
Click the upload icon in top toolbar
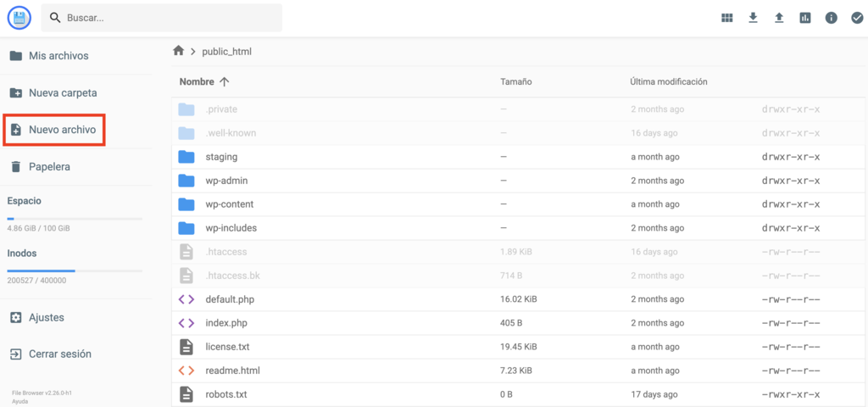(779, 18)
